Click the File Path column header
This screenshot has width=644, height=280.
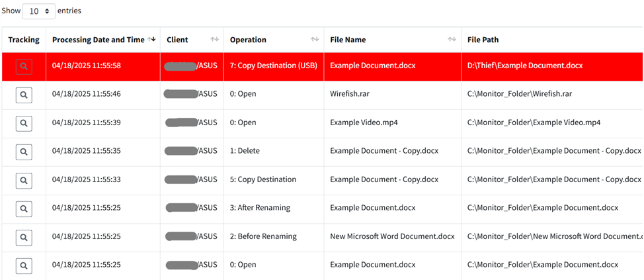483,40
